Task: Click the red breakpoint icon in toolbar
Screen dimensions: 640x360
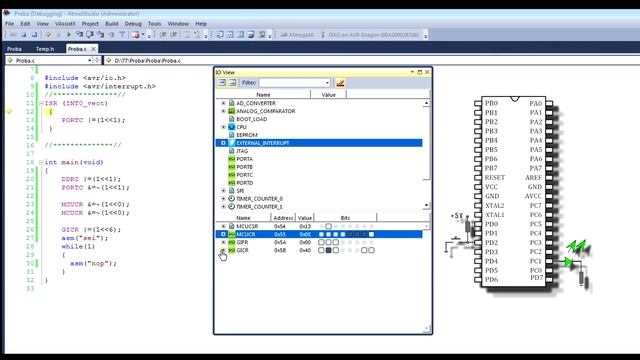Action: [x=136, y=35]
